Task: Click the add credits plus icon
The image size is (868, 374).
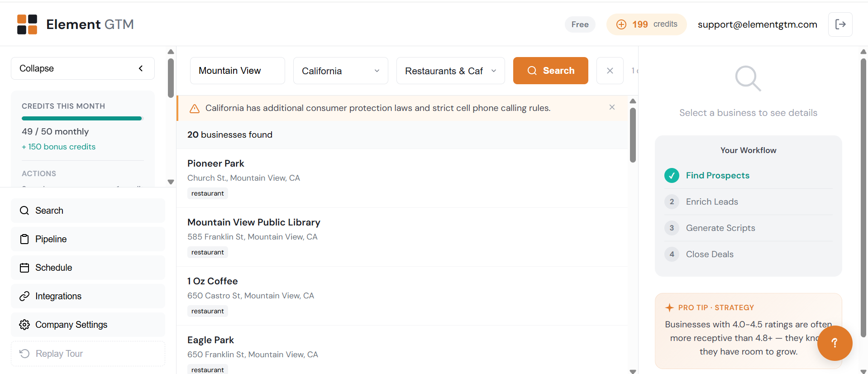Action: click(621, 24)
